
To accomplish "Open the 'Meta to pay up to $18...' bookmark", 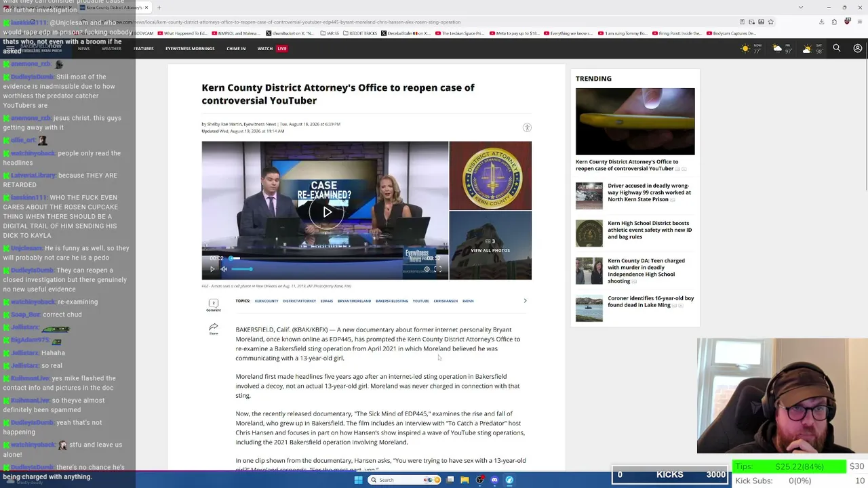I will point(514,33).
